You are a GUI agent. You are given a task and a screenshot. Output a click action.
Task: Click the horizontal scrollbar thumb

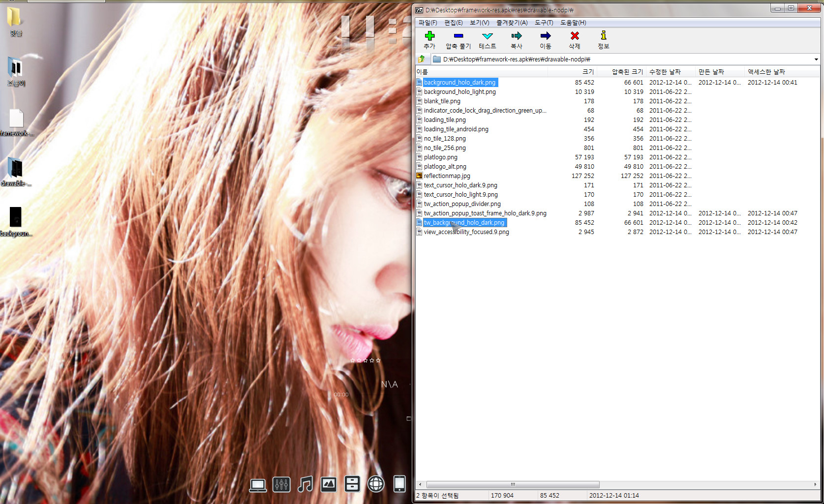513,484
